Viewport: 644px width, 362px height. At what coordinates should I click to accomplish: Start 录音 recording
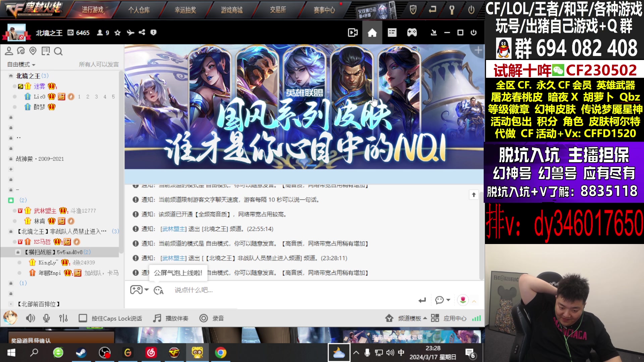coord(212,318)
